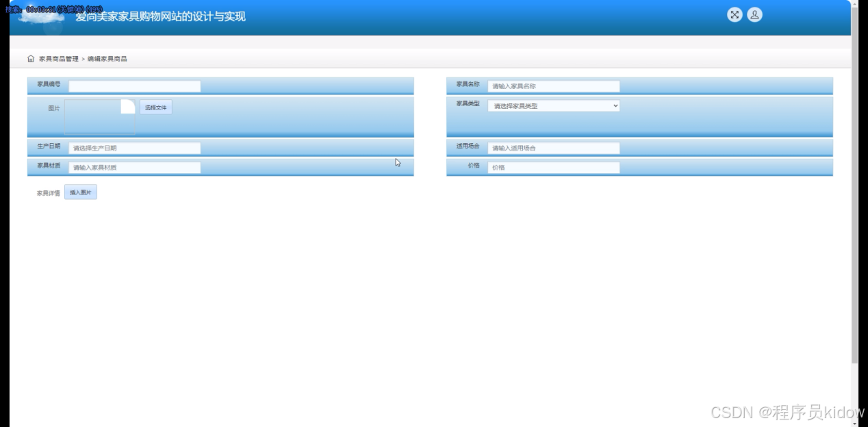Click the 选择文件 upload button
This screenshot has height=427, width=868.
pyautogui.click(x=156, y=107)
